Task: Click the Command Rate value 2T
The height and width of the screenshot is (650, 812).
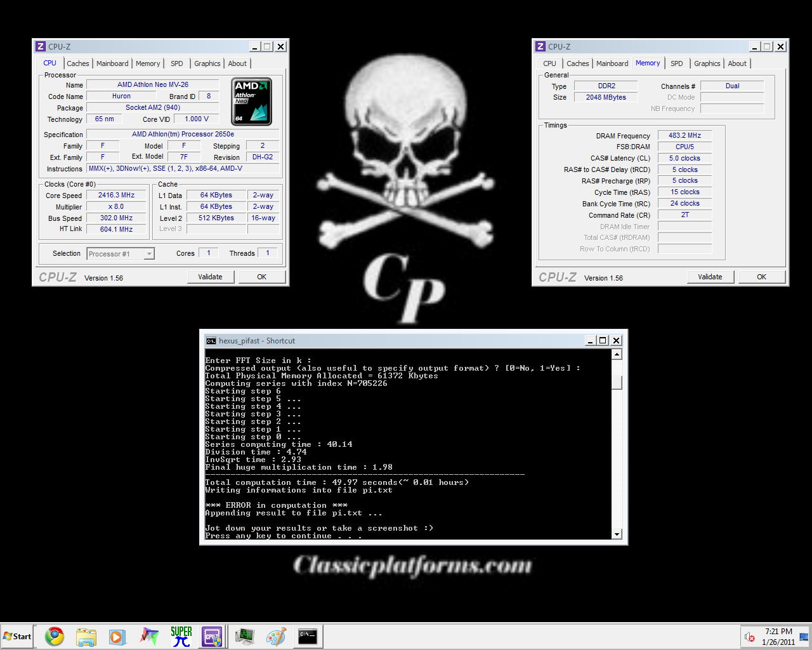Action: coord(685,215)
